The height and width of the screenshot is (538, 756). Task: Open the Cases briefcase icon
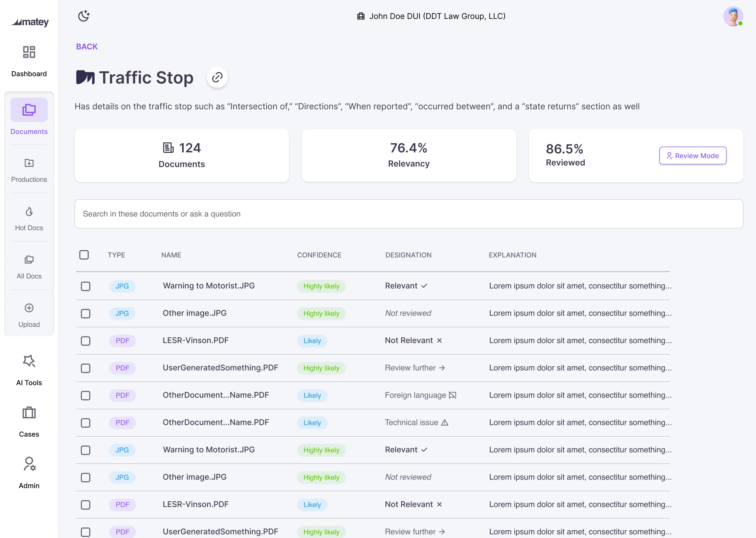click(29, 413)
